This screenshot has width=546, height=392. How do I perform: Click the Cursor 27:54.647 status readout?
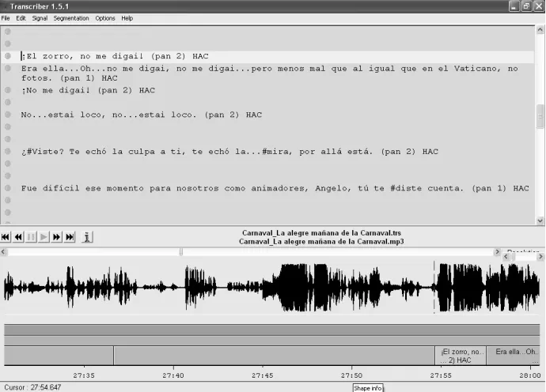click(32, 387)
